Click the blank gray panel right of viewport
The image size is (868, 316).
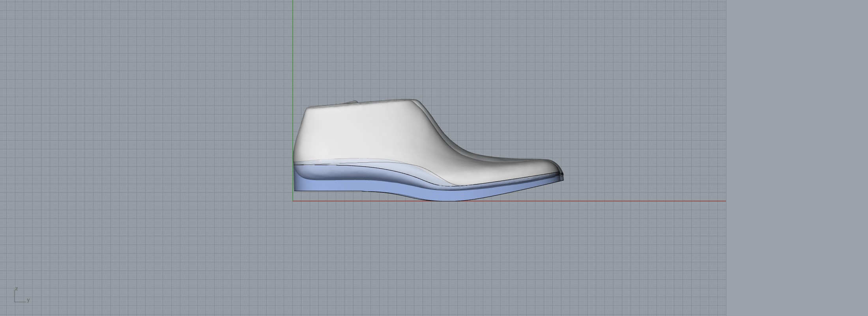tap(797, 158)
